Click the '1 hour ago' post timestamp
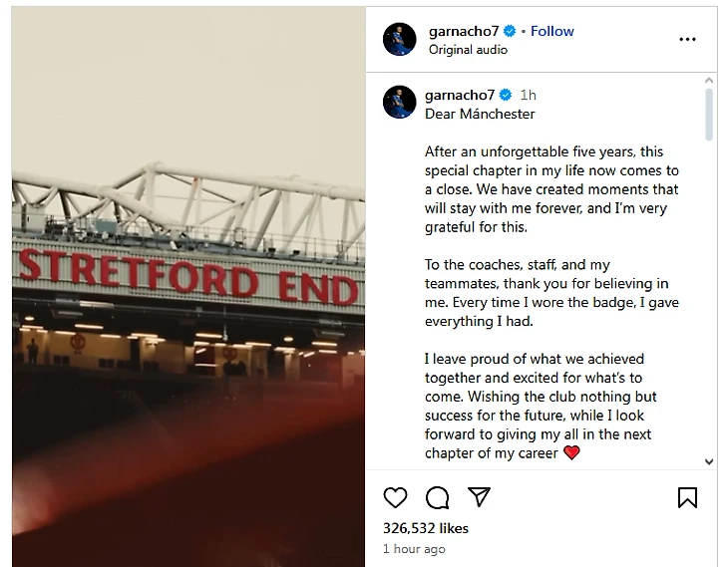Viewport: 728px width, 567px height. 414,549
